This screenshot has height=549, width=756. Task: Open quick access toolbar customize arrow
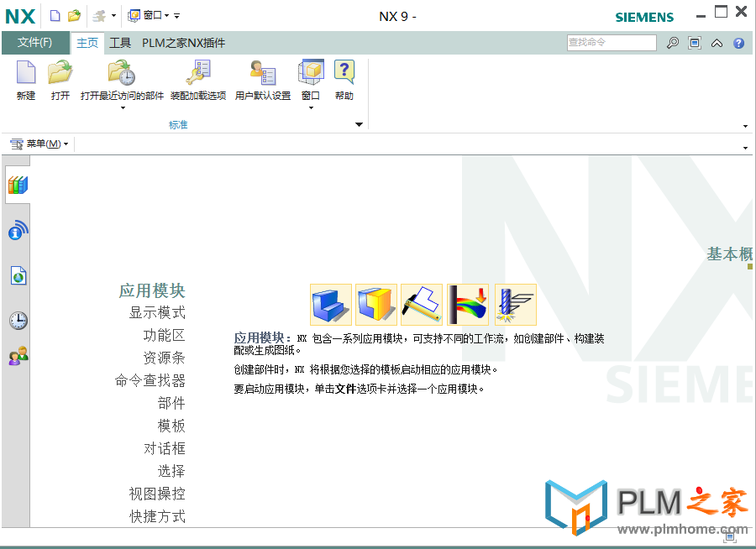177,16
